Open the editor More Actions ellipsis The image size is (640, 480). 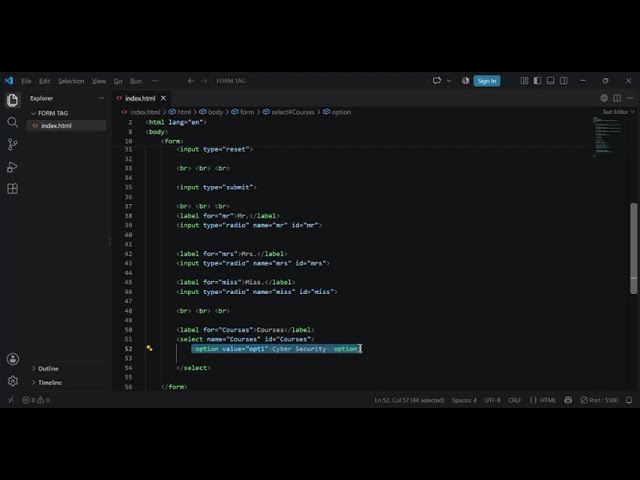630,98
